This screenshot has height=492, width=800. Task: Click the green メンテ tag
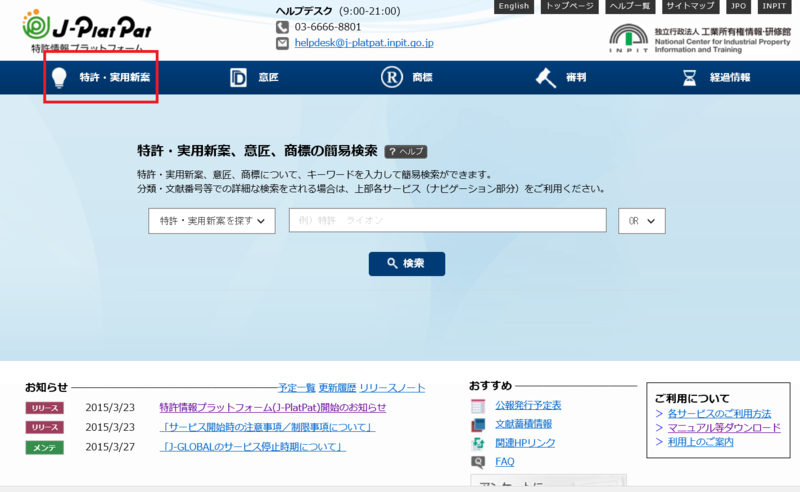coord(45,448)
